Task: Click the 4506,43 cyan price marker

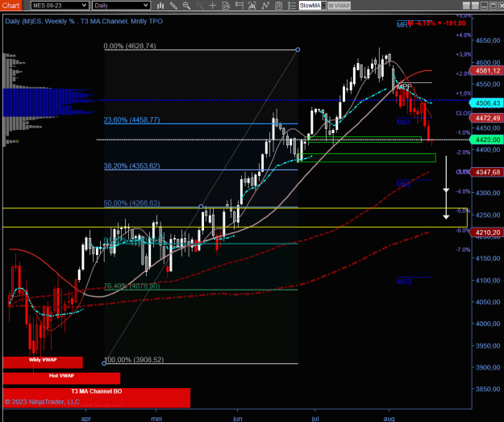Action: pyautogui.click(x=486, y=103)
